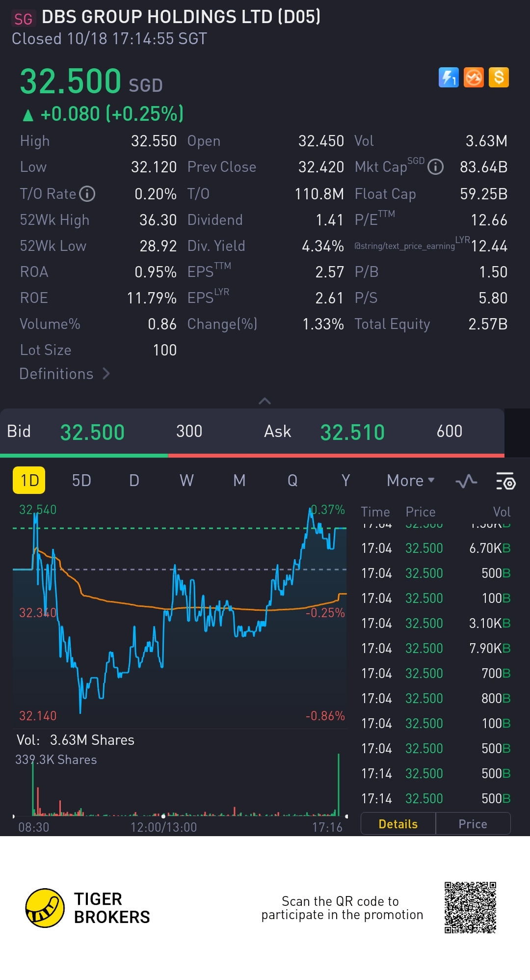Viewport: 530px width, 980px height.
Task: Tap the 700 volume trade row
Action: 436,673
